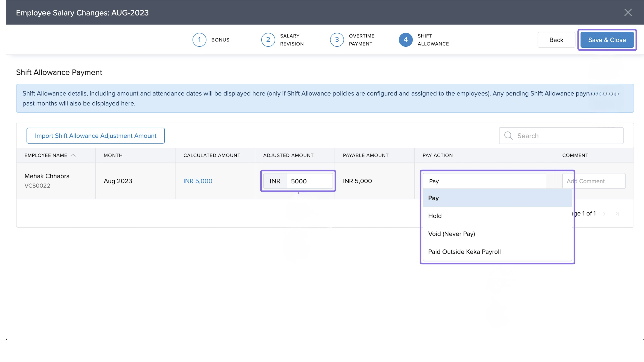Close the Employee Salary Changes dialog
The width and height of the screenshot is (644, 362).
point(628,12)
